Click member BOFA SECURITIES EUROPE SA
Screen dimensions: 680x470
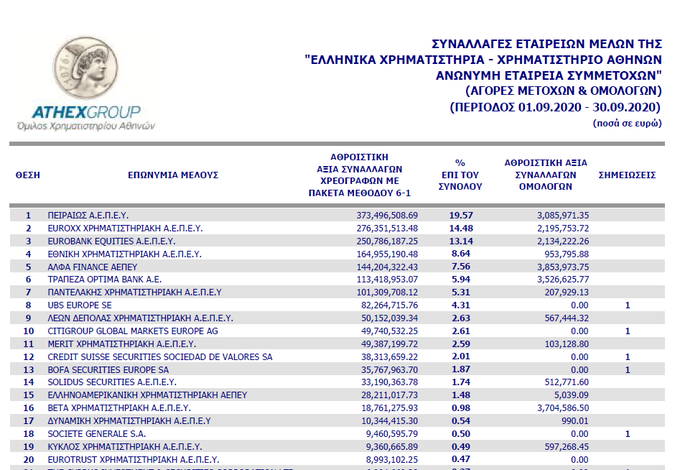[x=108, y=370]
